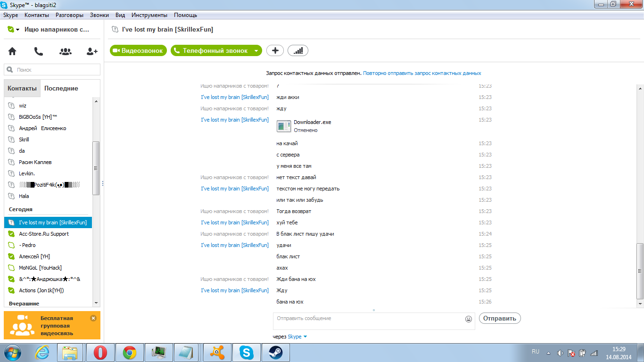This screenshot has height=362, width=644.
Task: Select contact Расим Каплев
Action: coord(48,162)
